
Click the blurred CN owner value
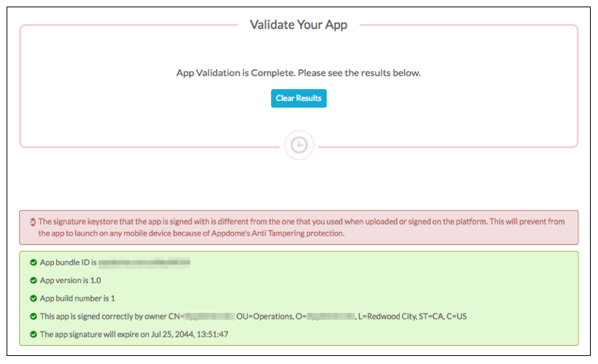click(208, 317)
